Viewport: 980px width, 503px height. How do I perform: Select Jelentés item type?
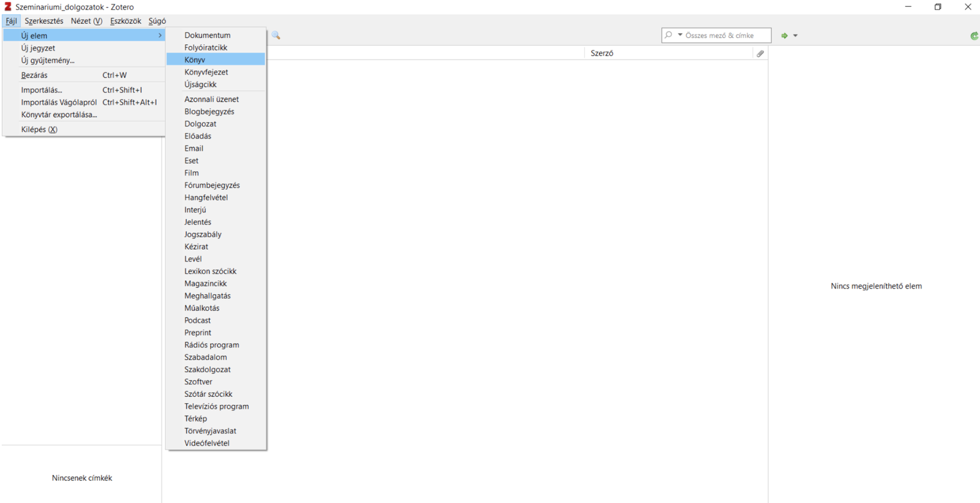216,221
